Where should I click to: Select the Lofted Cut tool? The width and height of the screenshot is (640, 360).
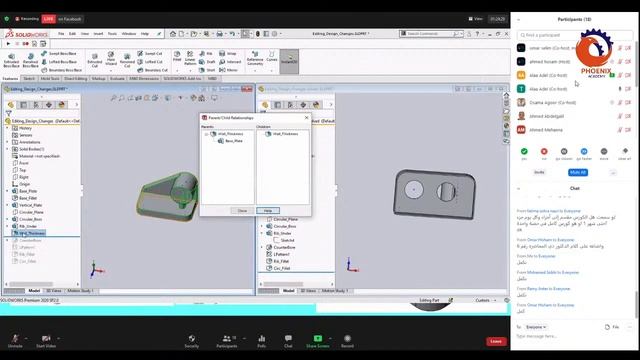[x=150, y=62]
